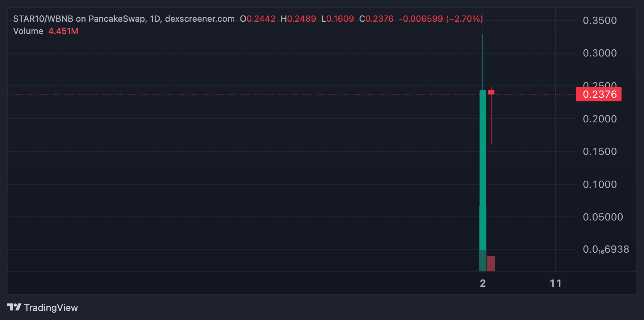This screenshot has width=644, height=320.
Task: Click the 0.1000 price axis label
Action: point(600,185)
